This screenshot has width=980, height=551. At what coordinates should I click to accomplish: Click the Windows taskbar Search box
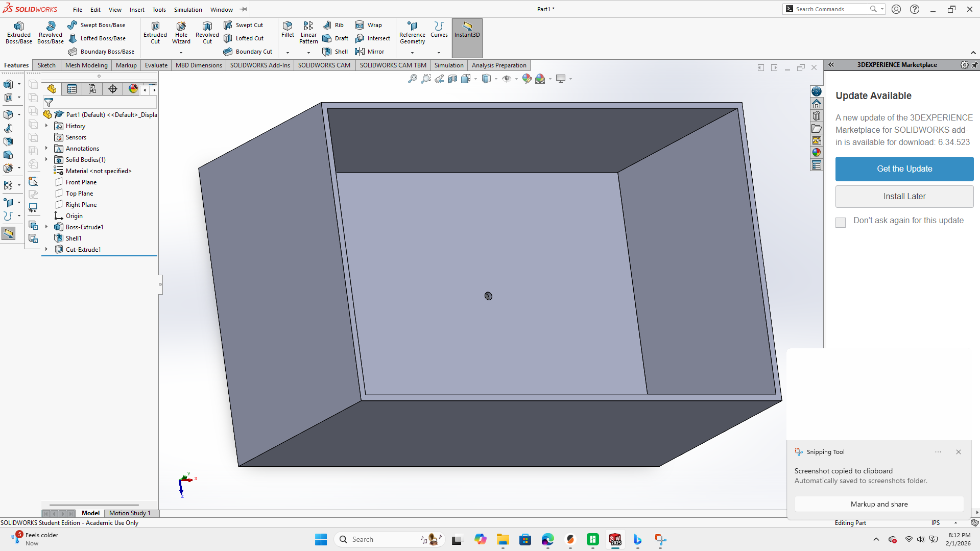click(389, 539)
